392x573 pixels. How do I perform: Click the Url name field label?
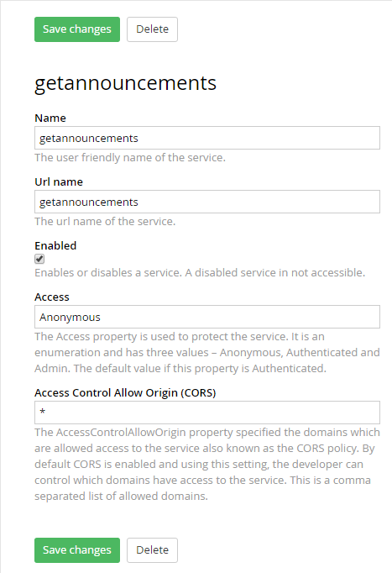click(x=59, y=182)
